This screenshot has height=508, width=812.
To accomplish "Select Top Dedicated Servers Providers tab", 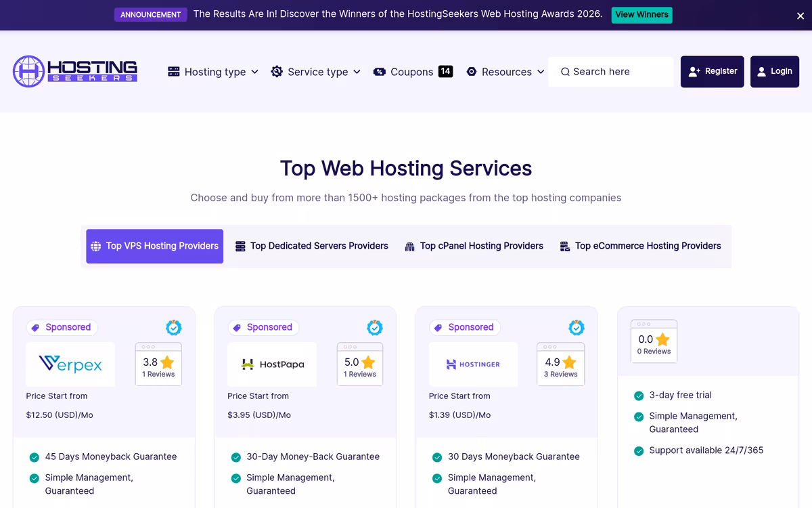I will tap(312, 246).
